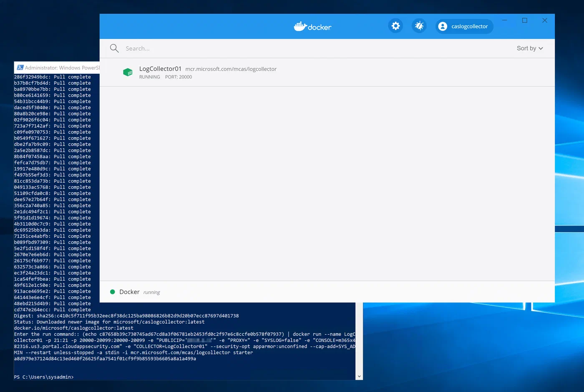The width and height of the screenshot is (584, 392).
Task: Click the a8d979e37124 container ID line
Action: pyautogui.click(x=105, y=359)
